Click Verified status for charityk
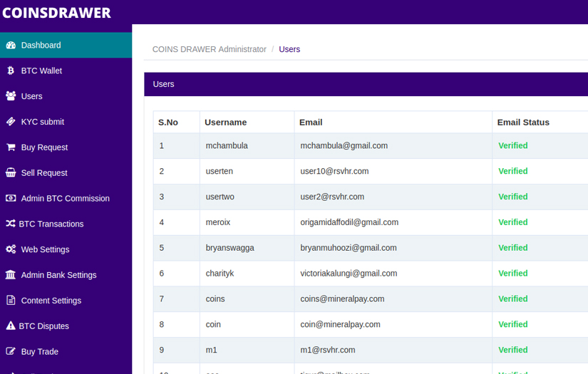The image size is (588, 374). click(x=512, y=273)
